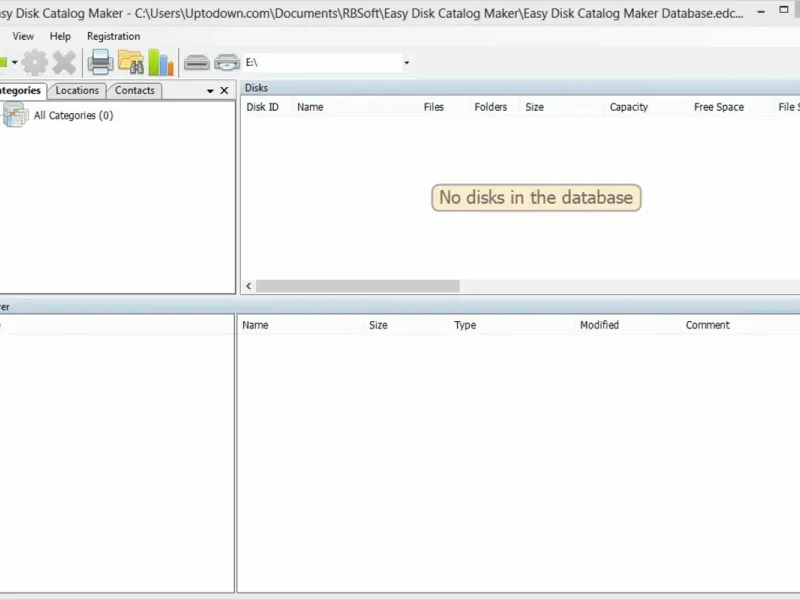The width and height of the screenshot is (800, 600).
Task: Sort disks by Disk ID column
Action: (262, 107)
